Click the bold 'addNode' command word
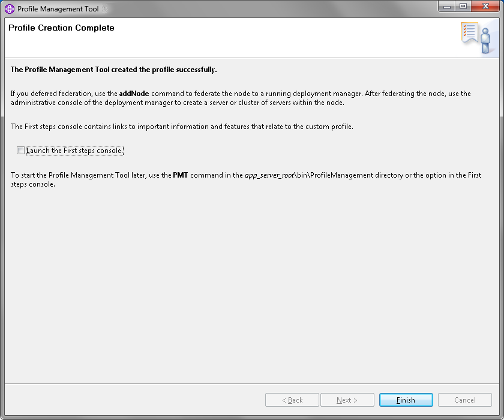Viewport: 504px width, 420px height. (x=134, y=94)
